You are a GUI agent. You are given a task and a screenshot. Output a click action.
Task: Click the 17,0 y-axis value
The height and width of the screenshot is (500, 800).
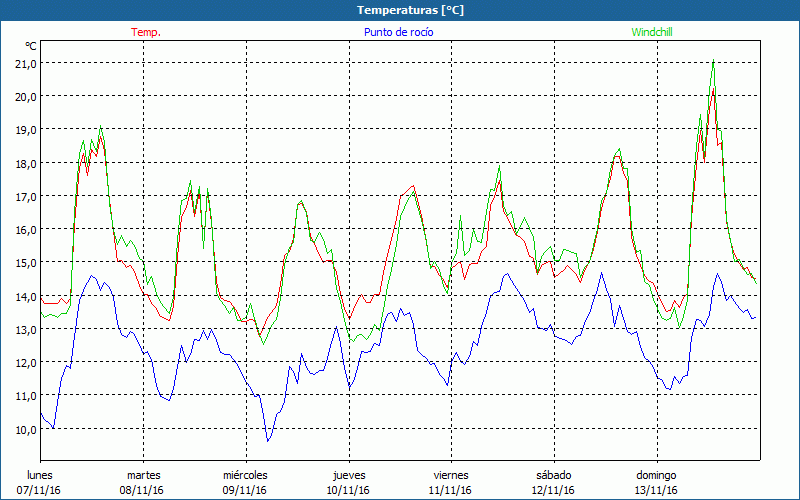(x=23, y=196)
